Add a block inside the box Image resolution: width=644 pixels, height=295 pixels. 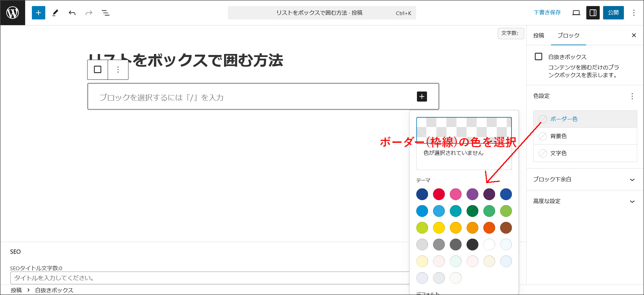[x=422, y=97]
